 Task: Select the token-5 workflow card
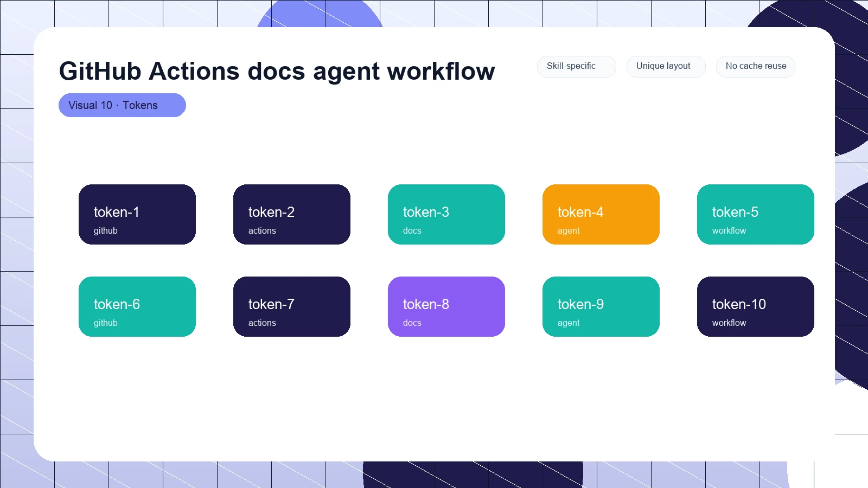pos(756,214)
